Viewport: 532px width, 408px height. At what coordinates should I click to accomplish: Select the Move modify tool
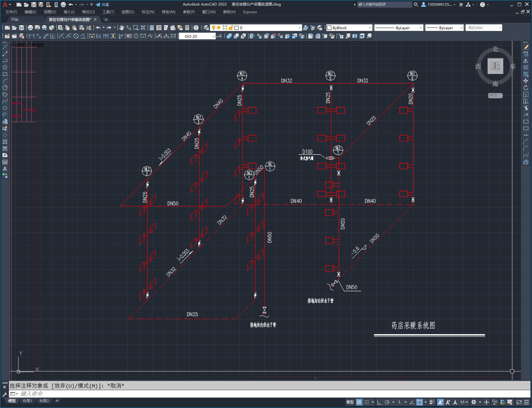pos(526,81)
